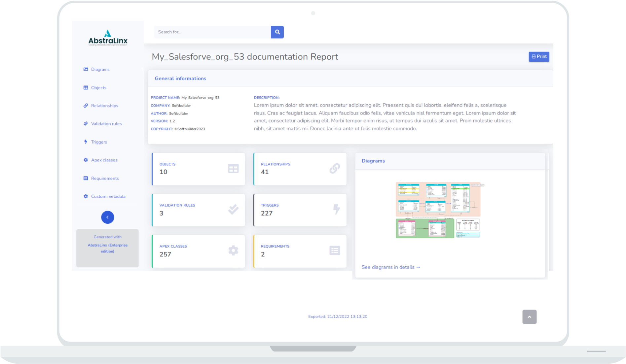Screen dimensions: 626x364
Task: Click the Validation rules check icon in sidebar
Action: click(86, 124)
